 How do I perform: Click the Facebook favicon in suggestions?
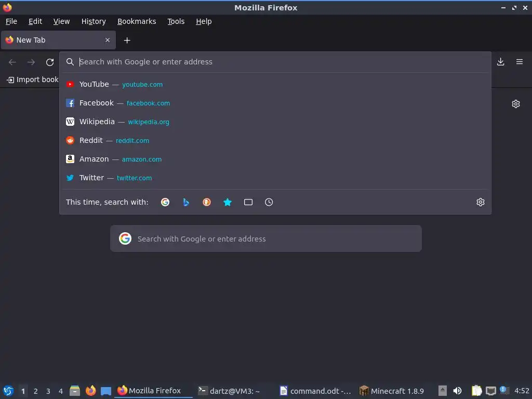70,103
